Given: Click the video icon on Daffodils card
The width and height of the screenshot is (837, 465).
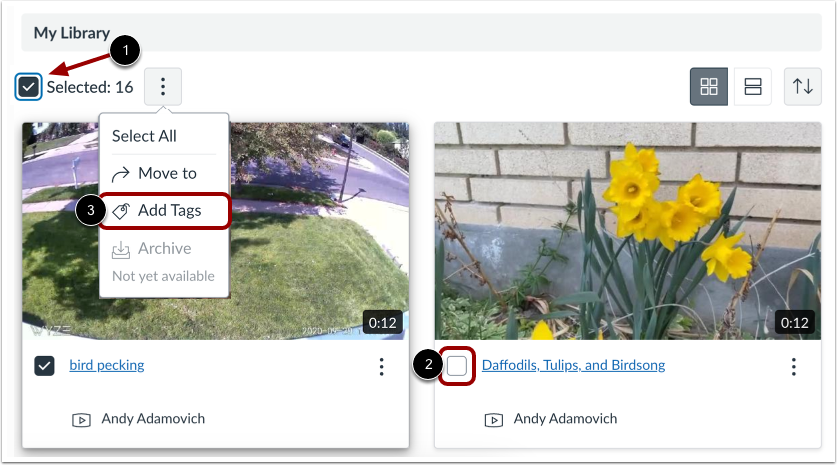Looking at the screenshot, I should (x=494, y=420).
